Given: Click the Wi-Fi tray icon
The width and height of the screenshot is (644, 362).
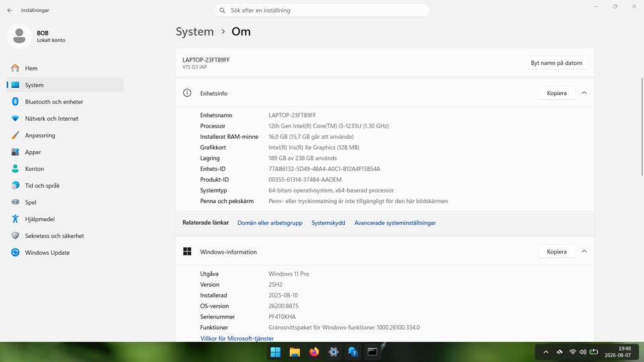Looking at the screenshot, I should [572, 352].
